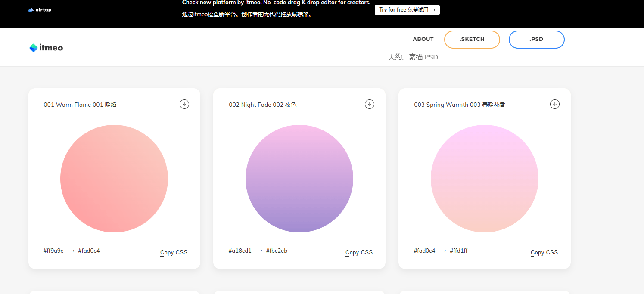The width and height of the screenshot is (644, 294).
Task: Click the airtap logo icon
Action: [x=30, y=9]
